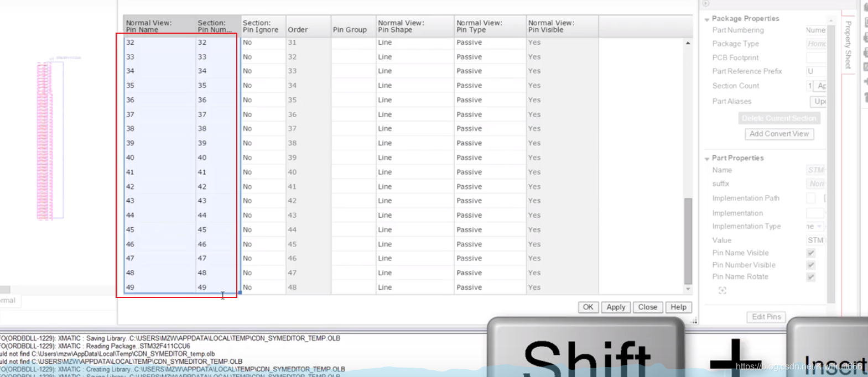Click the resize grip beside the Help button

click(694, 321)
